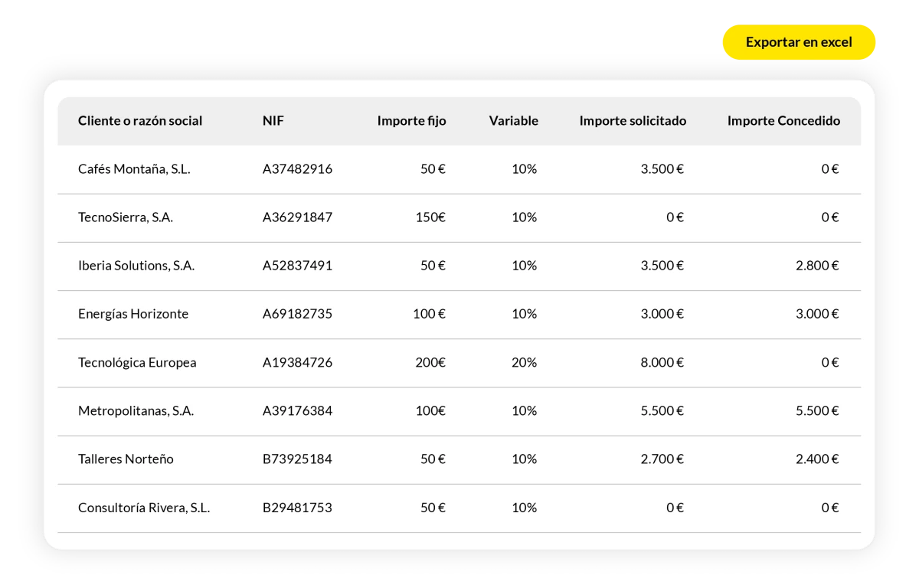This screenshot has height=588, width=919.
Task: Select the Cliente o razón social column header
Action: [x=140, y=120]
